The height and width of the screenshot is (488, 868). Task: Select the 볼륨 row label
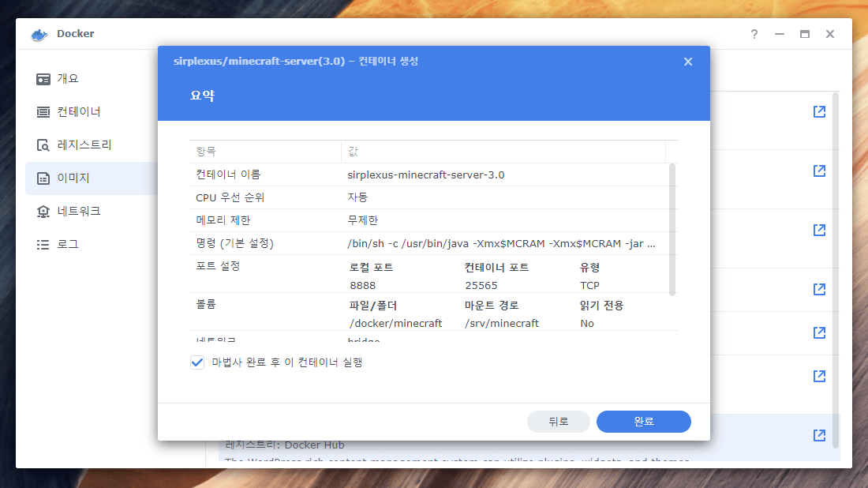[x=205, y=305]
